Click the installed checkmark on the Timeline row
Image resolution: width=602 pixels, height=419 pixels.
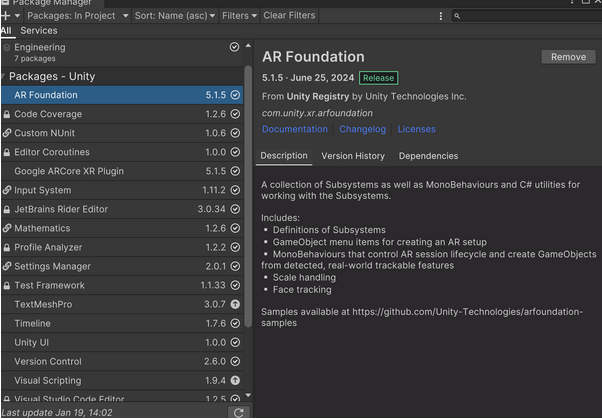click(236, 323)
